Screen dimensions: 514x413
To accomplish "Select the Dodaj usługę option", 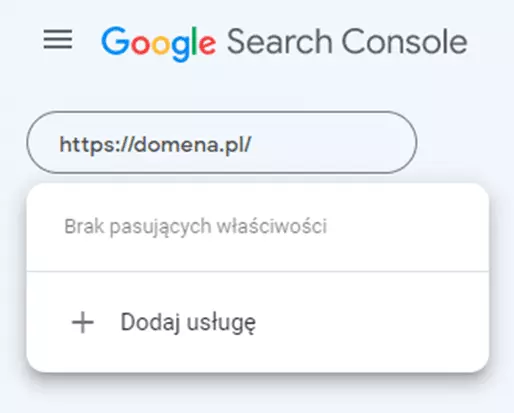I will coord(258,322).
